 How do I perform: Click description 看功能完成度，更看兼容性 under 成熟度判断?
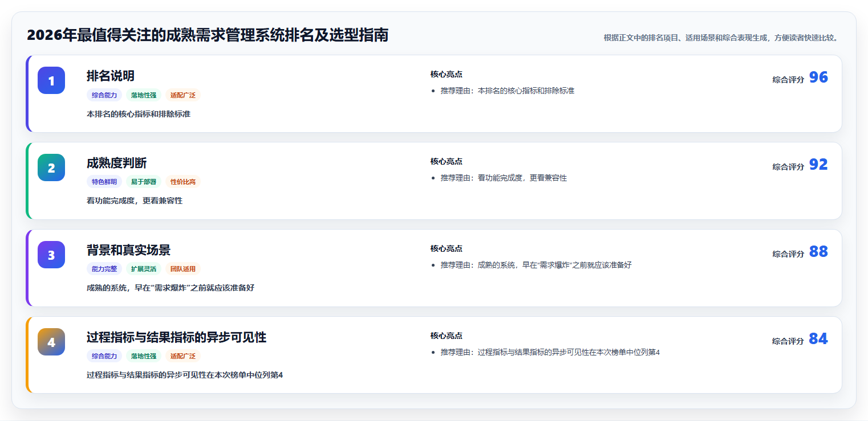point(135,201)
